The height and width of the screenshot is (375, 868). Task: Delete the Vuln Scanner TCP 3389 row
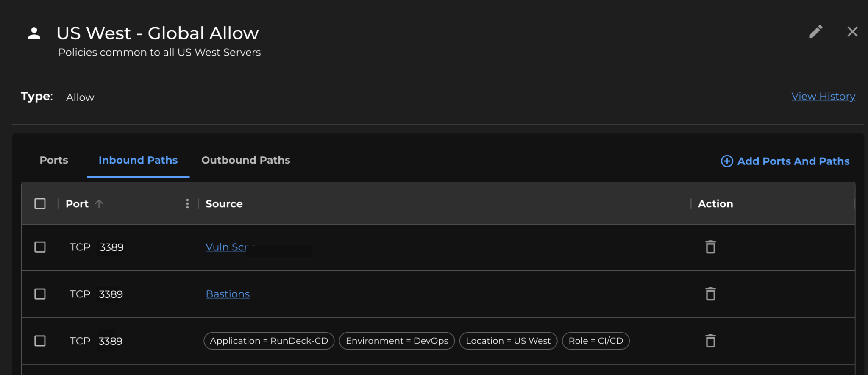[x=710, y=247]
